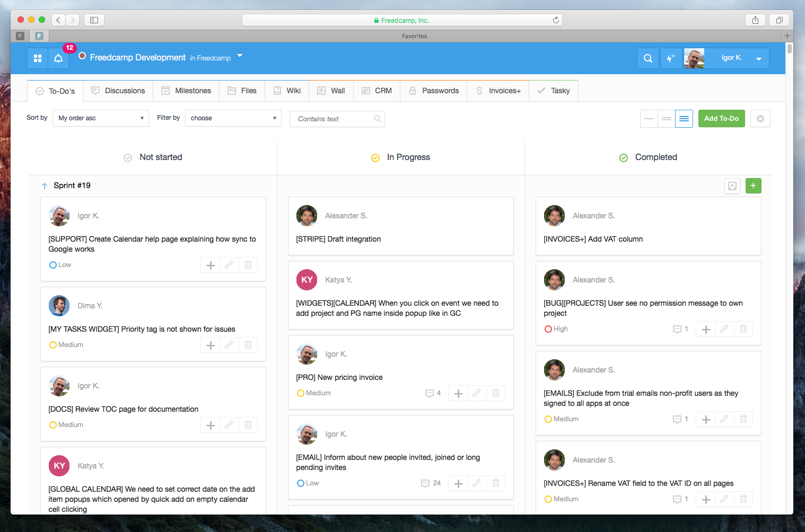This screenshot has width=805, height=532.
Task: Click the search magnifier in blue header
Action: (x=648, y=58)
